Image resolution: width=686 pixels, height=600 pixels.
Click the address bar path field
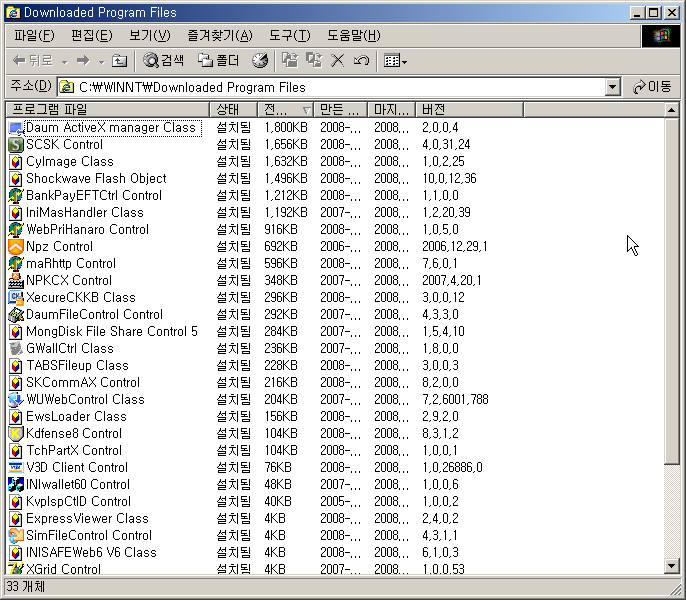click(332, 87)
